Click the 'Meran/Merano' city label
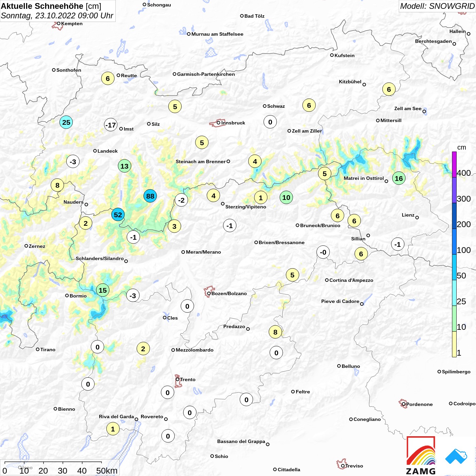The width and height of the screenshot is (476, 476). pyautogui.click(x=203, y=252)
